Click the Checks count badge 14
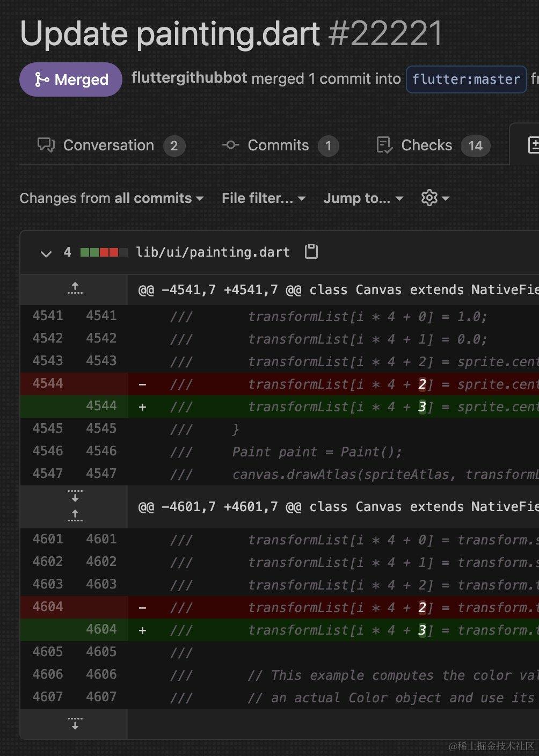This screenshot has height=756, width=539. click(x=476, y=146)
